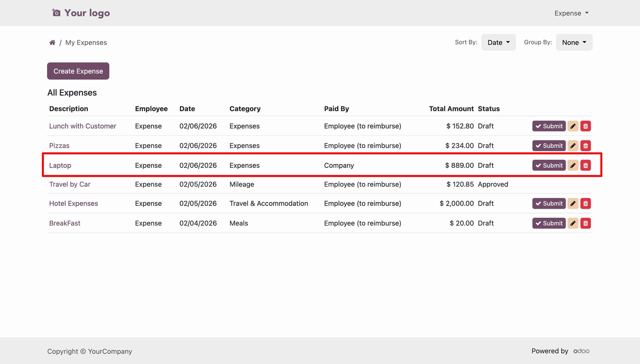This screenshot has width=640, height=364.
Task: Click the $ 152.80 amount
Action: coord(460,126)
